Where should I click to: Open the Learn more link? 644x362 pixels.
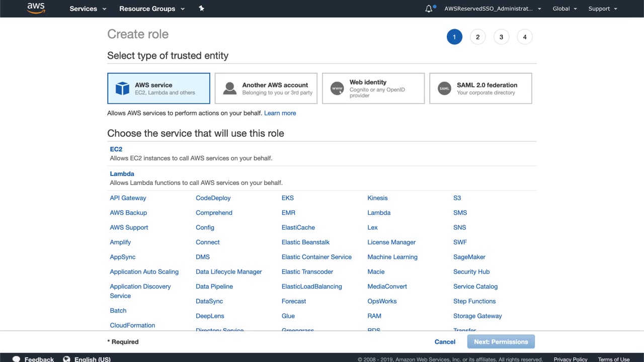pyautogui.click(x=280, y=113)
